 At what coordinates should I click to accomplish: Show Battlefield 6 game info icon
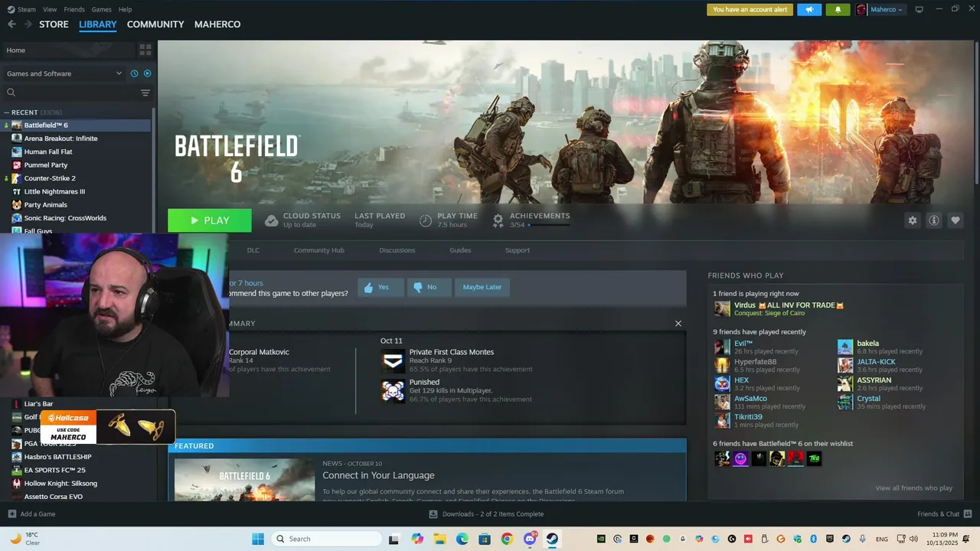(x=933, y=220)
